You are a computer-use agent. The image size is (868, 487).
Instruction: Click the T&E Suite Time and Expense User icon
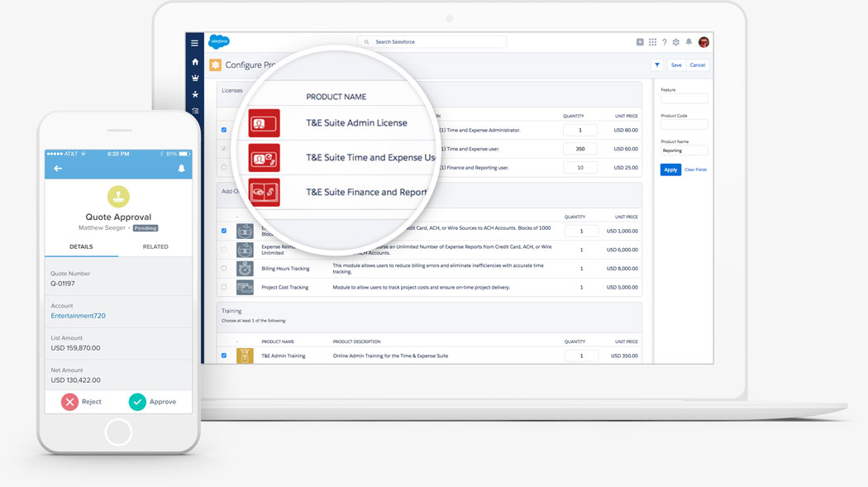pyautogui.click(x=264, y=158)
